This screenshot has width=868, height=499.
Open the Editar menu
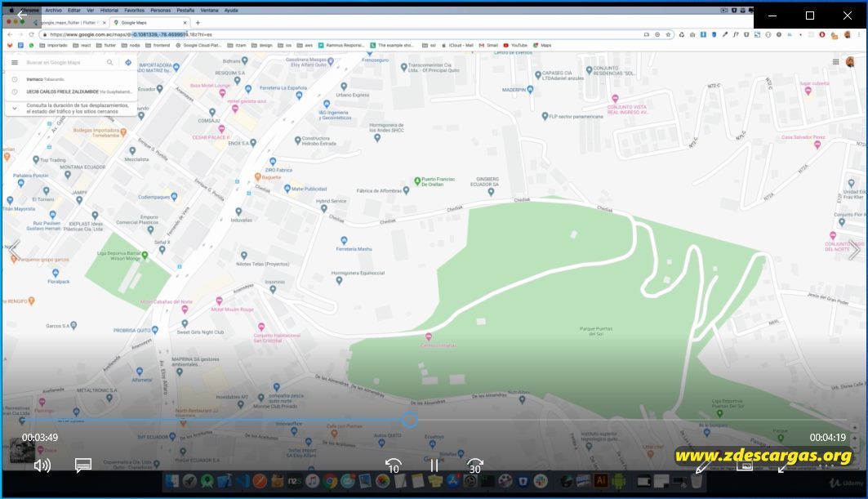pyautogui.click(x=74, y=10)
